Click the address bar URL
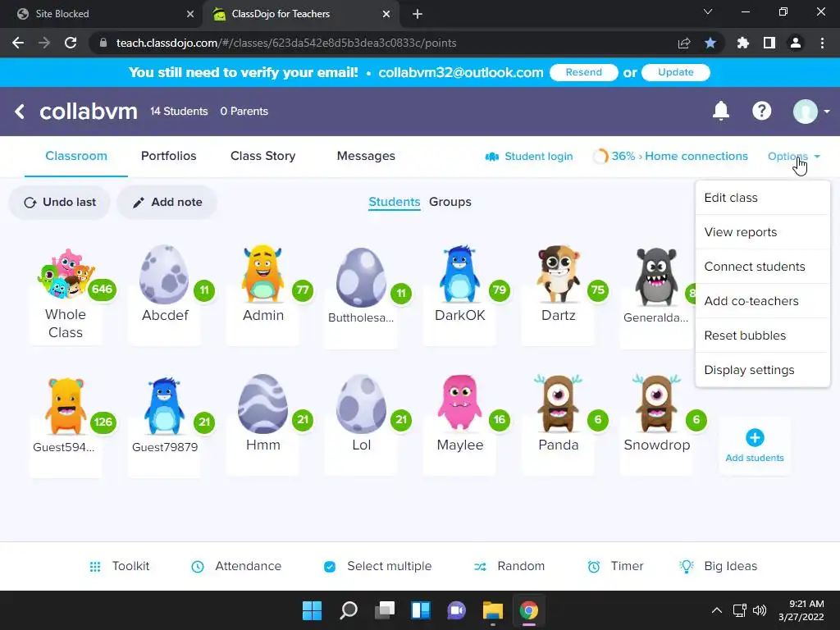The image size is (840, 630). [x=286, y=43]
